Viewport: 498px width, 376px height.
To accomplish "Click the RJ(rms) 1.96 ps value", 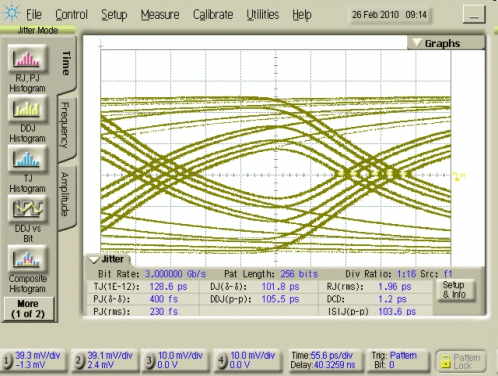I will click(x=395, y=287).
